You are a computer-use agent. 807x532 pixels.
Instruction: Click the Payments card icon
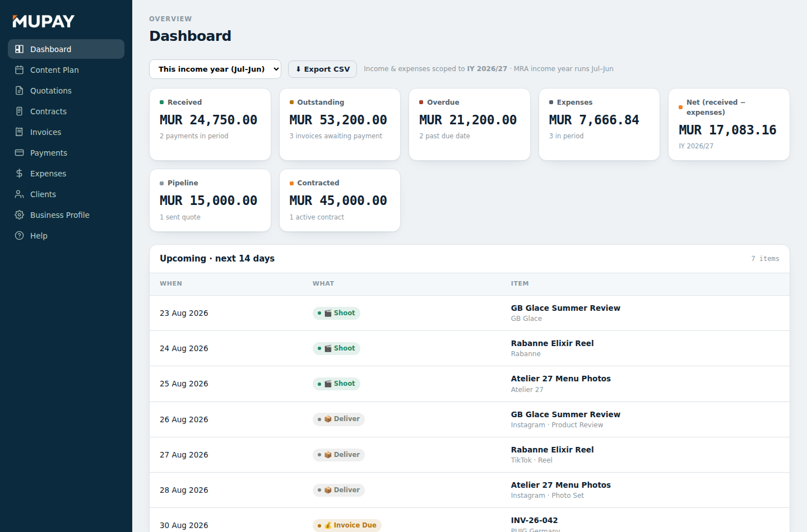pos(19,153)
